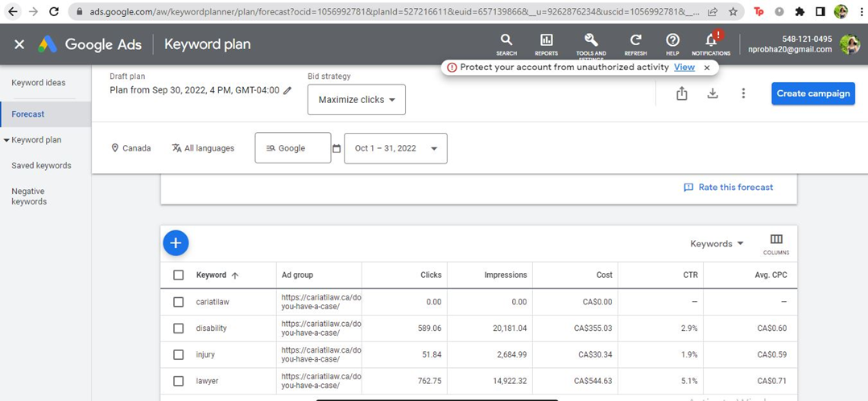This screenshot has width=868, height=401.
Task: Click the Ad group column header
Action: pos(297,275)
